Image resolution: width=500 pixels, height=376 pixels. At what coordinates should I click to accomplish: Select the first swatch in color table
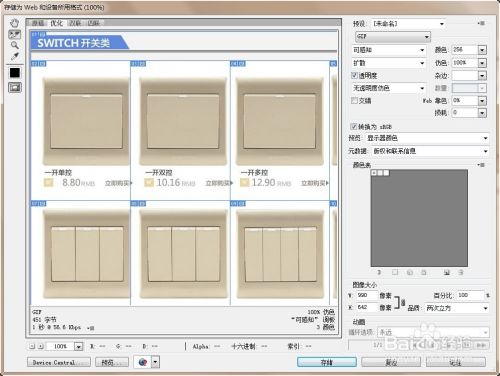(374, 173)
